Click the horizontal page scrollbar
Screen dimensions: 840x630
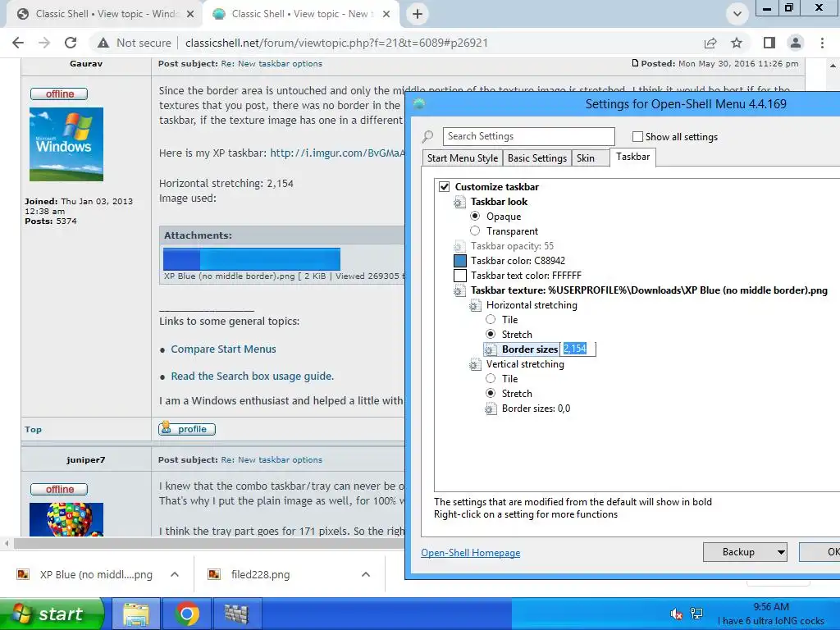tap(209, 544)
